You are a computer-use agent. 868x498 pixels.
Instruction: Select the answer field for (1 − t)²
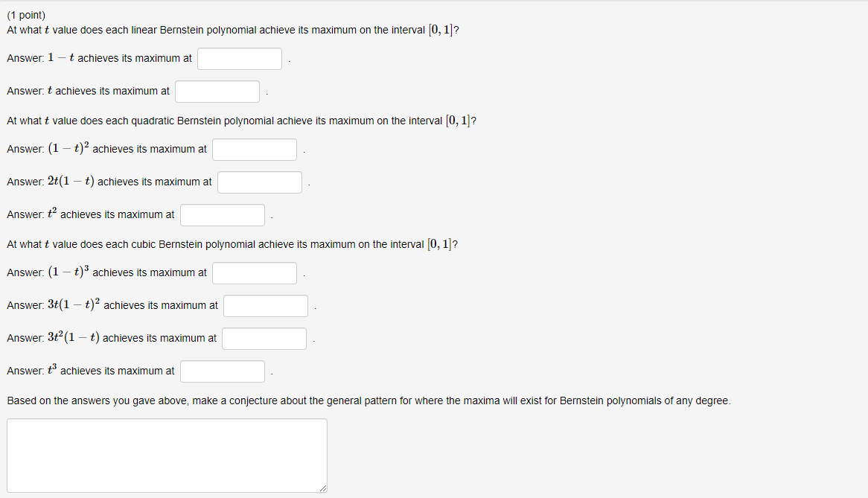coord(254,149)
